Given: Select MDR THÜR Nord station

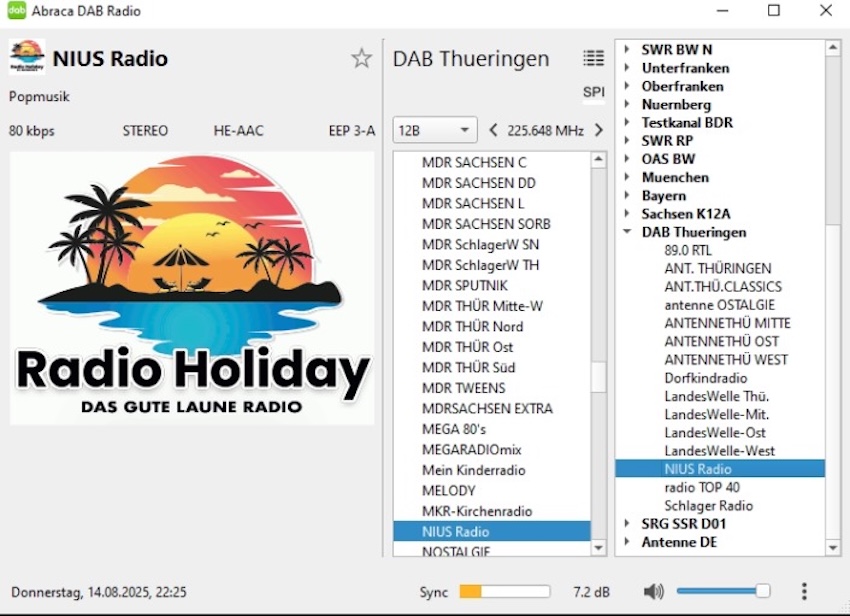Looking at the screenshot, I should coord(492,326).
